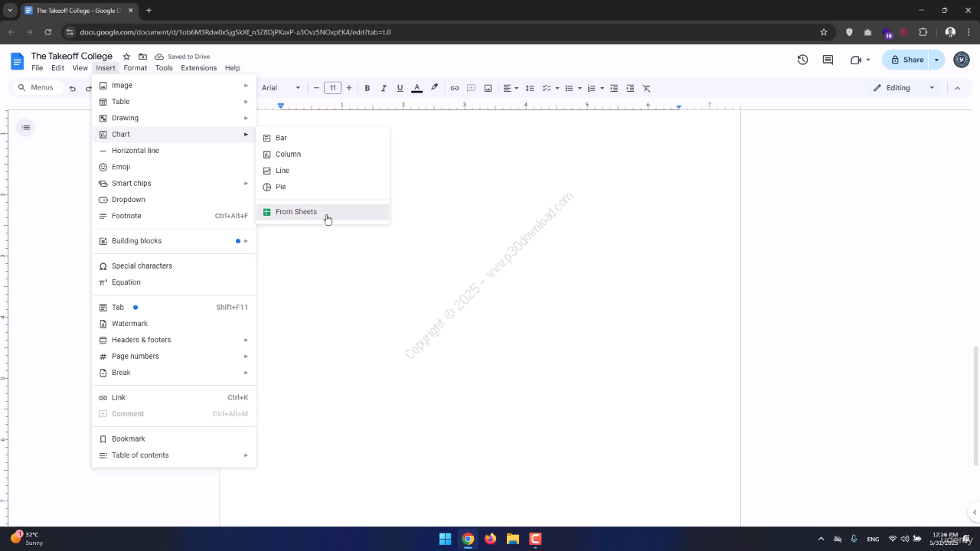Select Pie chart option

(x=281, y=187)
